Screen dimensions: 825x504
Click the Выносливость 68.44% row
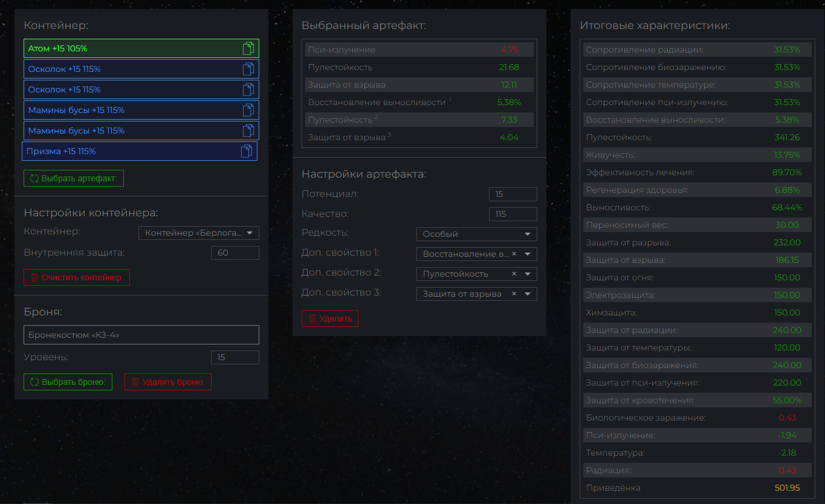click(697, 208)
